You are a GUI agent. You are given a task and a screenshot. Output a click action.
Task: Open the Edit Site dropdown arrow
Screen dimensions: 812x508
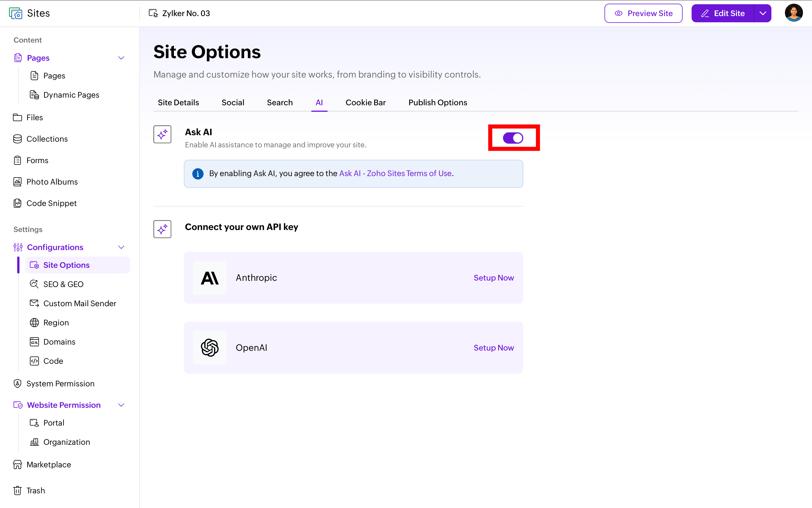coord(763,14)
